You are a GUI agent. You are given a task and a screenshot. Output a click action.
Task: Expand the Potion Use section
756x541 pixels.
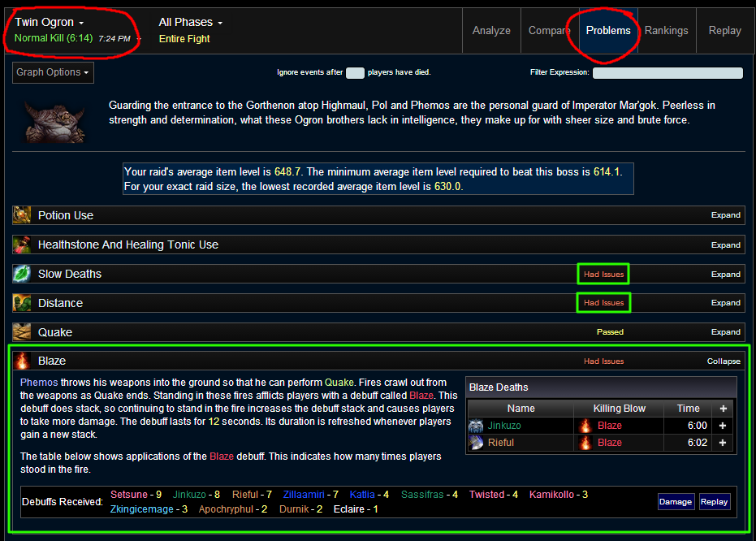click(x=725, y=215)
